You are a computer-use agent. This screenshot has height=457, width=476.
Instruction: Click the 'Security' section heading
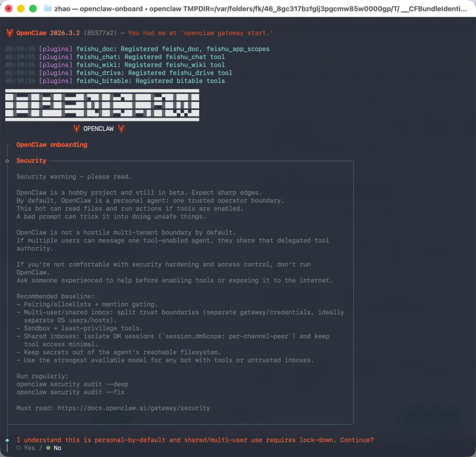31,160
